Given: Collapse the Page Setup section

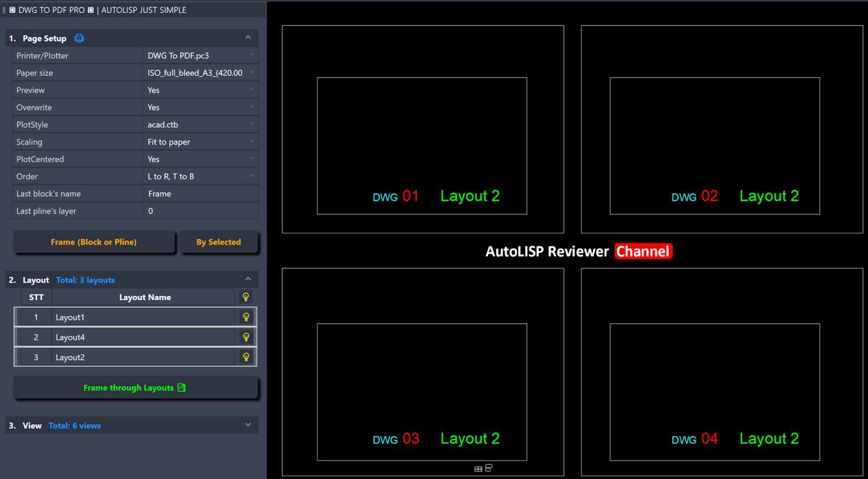Looking at the screenshot, I should pos(248,37).
